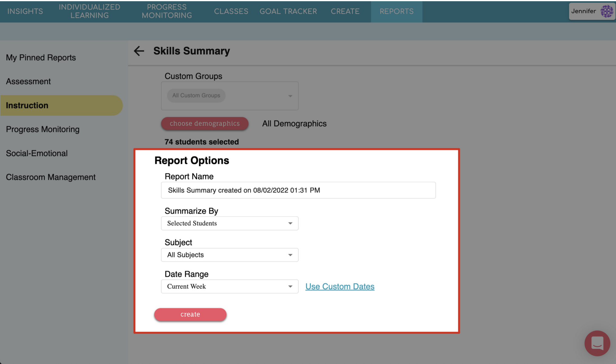The height and width of the screenshot is (364, 616).
Task: Select My Pinned Reports in sidebar
Action: 41,58
